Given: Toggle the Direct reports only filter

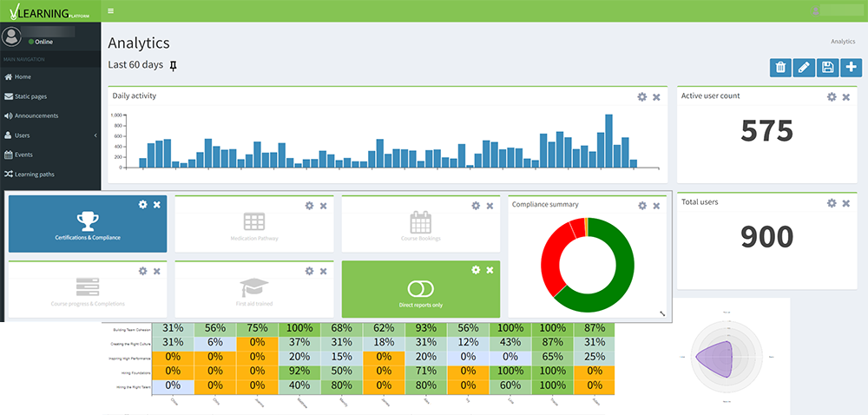Looking at the screenshot, I should (x=421, y=289).
